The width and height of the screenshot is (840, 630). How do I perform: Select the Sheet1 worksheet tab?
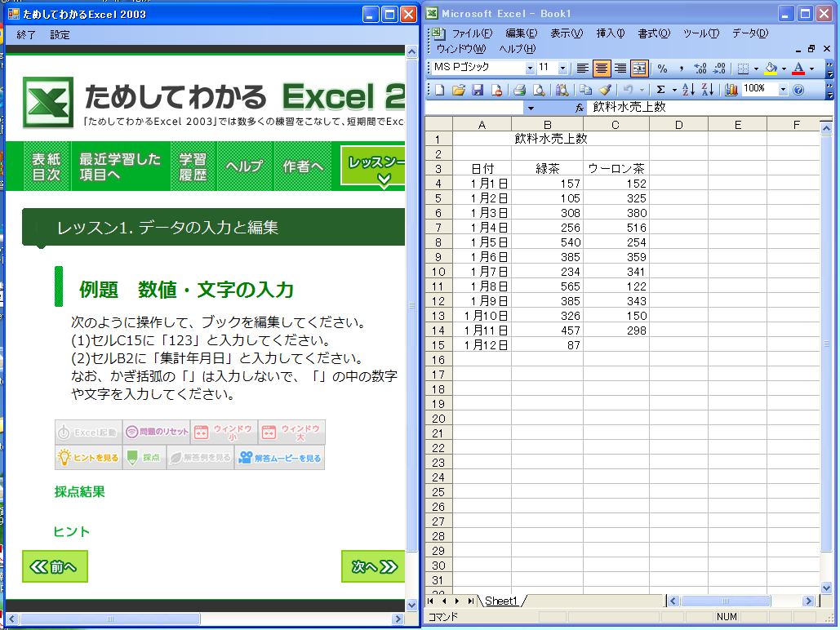501,601
